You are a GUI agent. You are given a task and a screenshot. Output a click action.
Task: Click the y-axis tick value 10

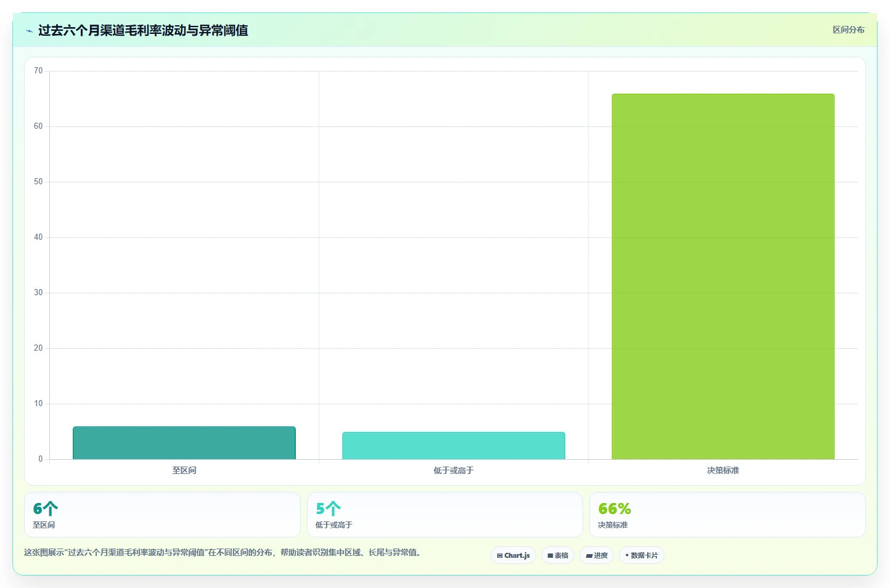38,404
